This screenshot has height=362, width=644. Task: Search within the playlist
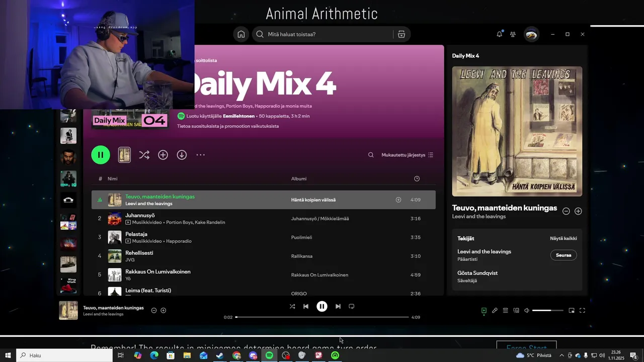pos(371,155)
